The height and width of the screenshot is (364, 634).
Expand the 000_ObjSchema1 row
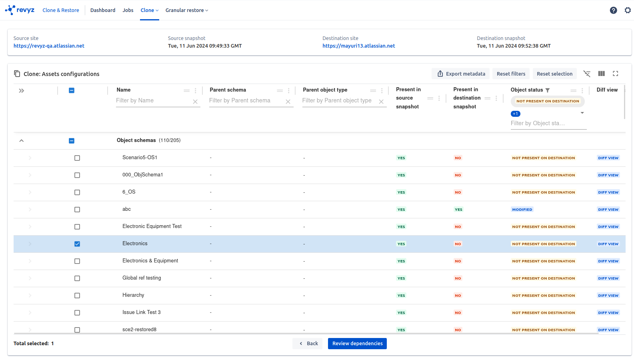[x=30, y=175]
